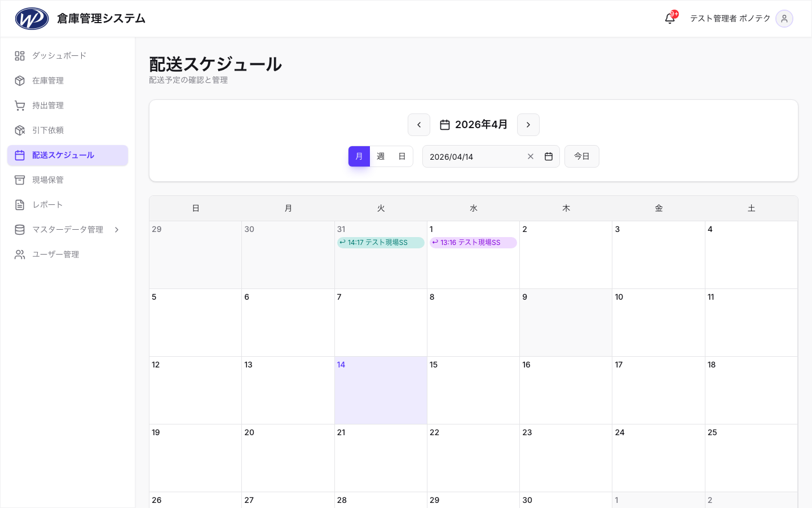Open ダッシュボード in the sidebar
This screenshot has width=812, height=508.
68,56
